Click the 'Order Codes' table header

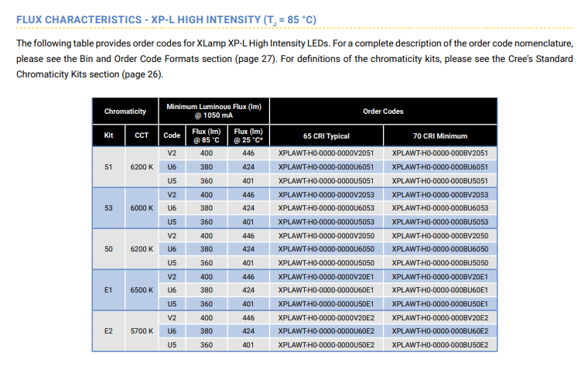[x=383, y=111]
